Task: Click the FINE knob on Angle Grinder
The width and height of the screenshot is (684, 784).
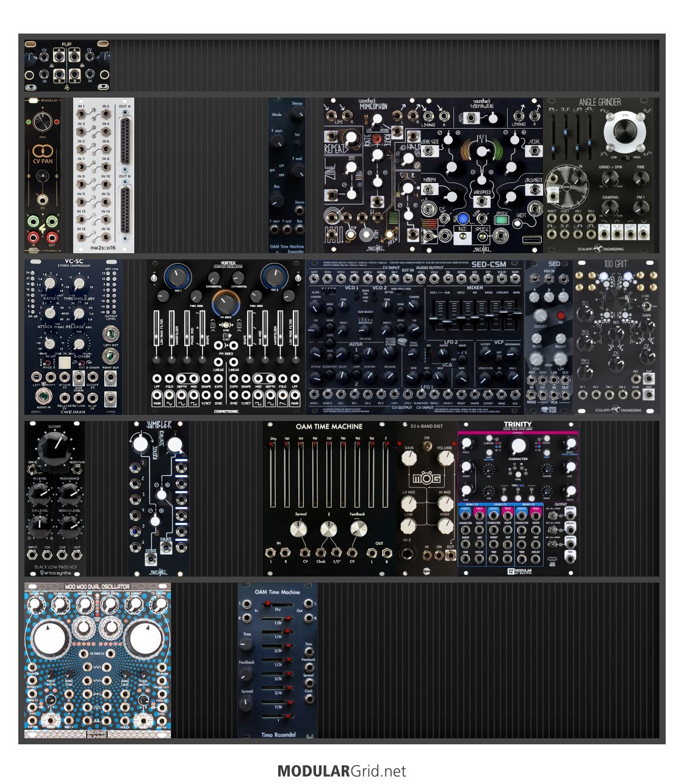Action: [641, 178]
